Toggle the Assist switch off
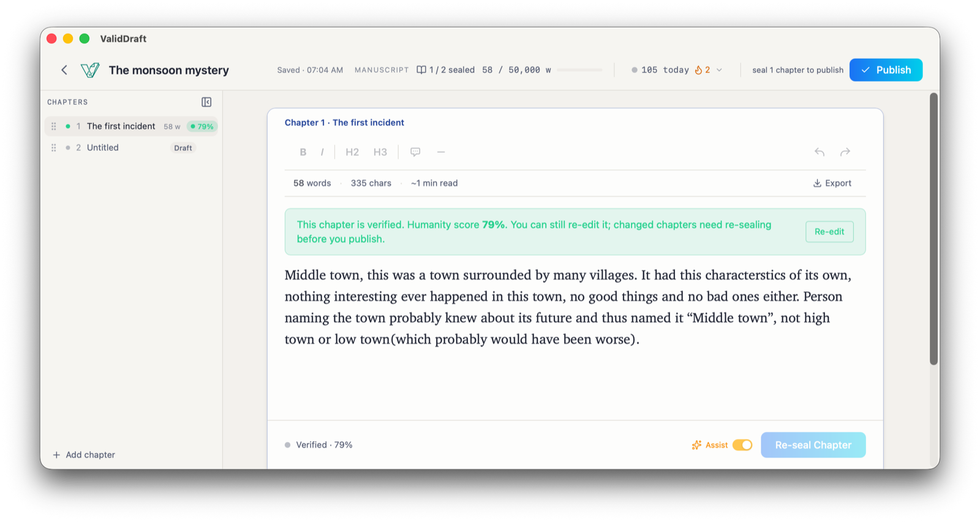Viewport: 980px width, 522px height. click(x=742, y=445)
